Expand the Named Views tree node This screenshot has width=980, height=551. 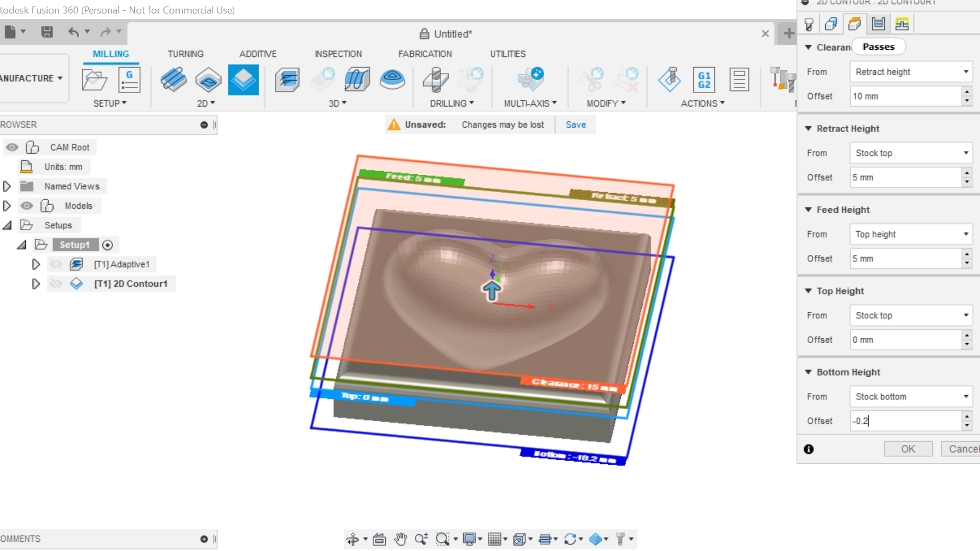[x=7, y=186]
